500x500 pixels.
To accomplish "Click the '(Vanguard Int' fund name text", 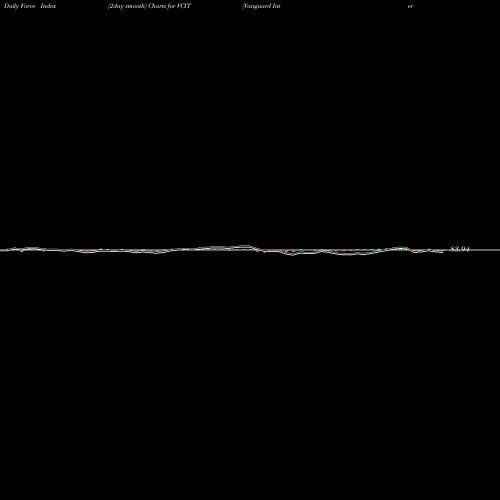I will [x=261, y=6].
